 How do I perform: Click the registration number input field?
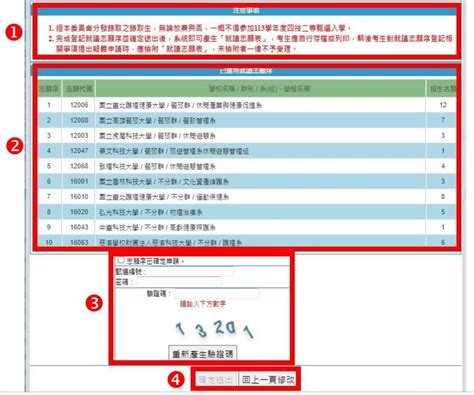coord(191,272)
